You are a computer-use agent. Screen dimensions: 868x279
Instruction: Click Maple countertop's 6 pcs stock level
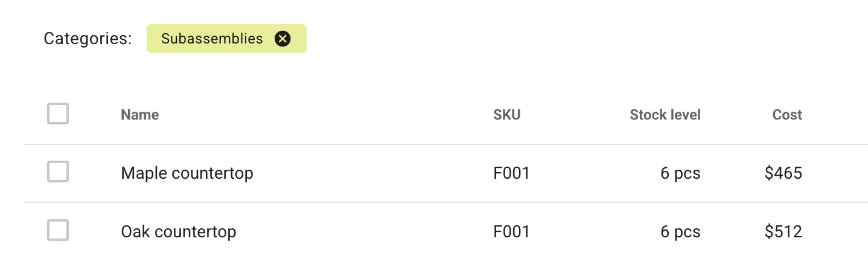680,173
